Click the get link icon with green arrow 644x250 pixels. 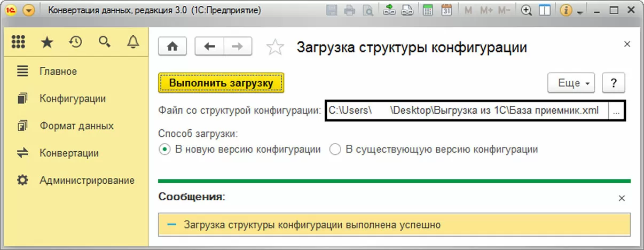tap(389, 10)
